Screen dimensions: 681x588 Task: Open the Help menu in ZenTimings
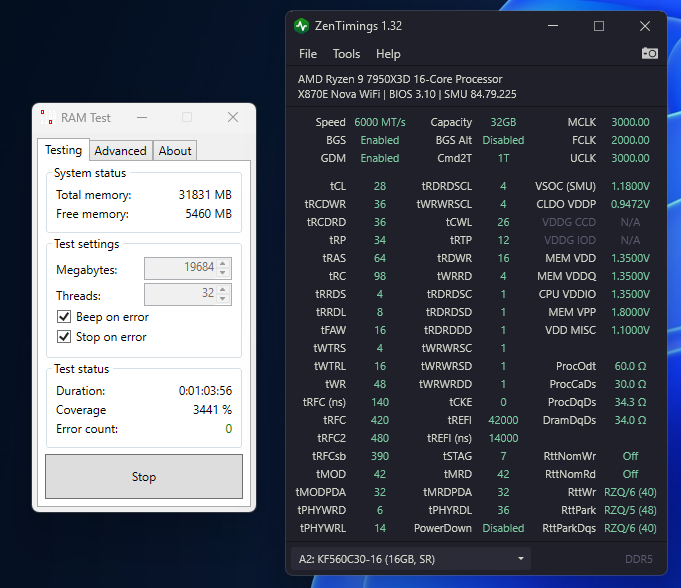(x=388, y=54)
